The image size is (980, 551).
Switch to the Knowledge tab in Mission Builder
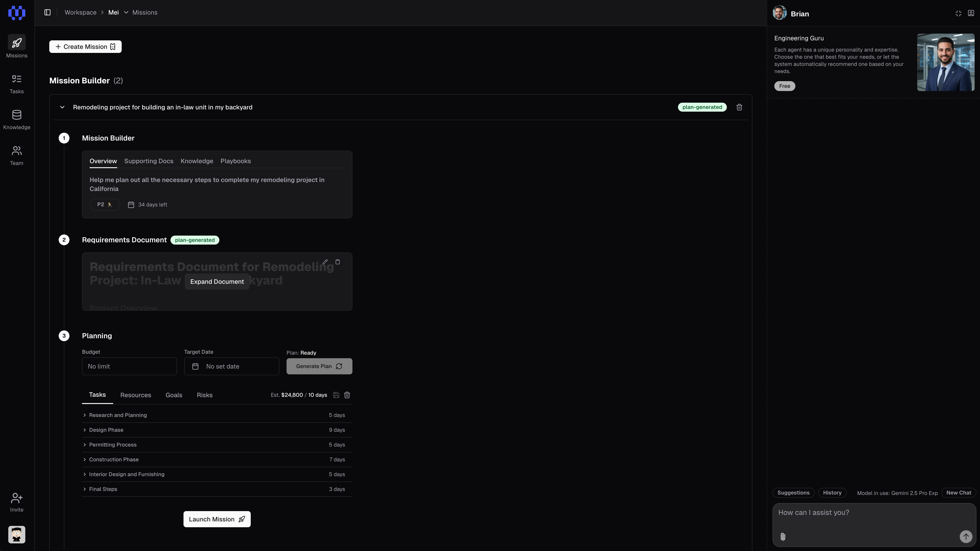(x=197, y=161)
